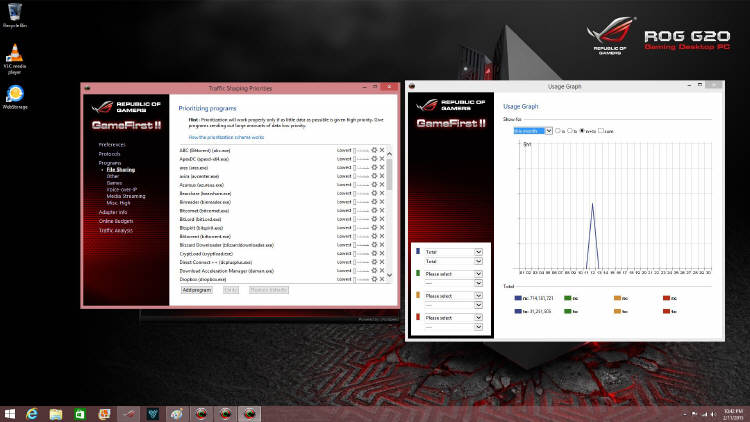This screenshot has width=750, height=422.
Task: Remove BitLord entry via X icon
Action: [382, 219]
